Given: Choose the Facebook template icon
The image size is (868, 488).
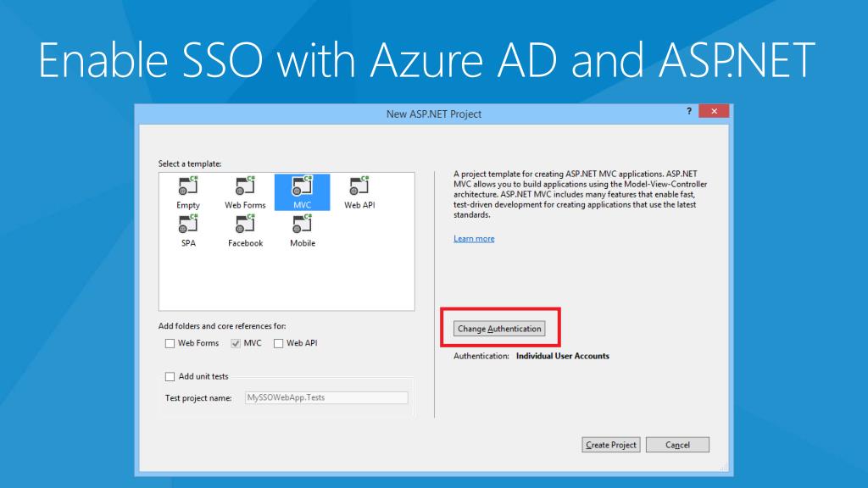Looking at the screenshot, I should 245,225.
